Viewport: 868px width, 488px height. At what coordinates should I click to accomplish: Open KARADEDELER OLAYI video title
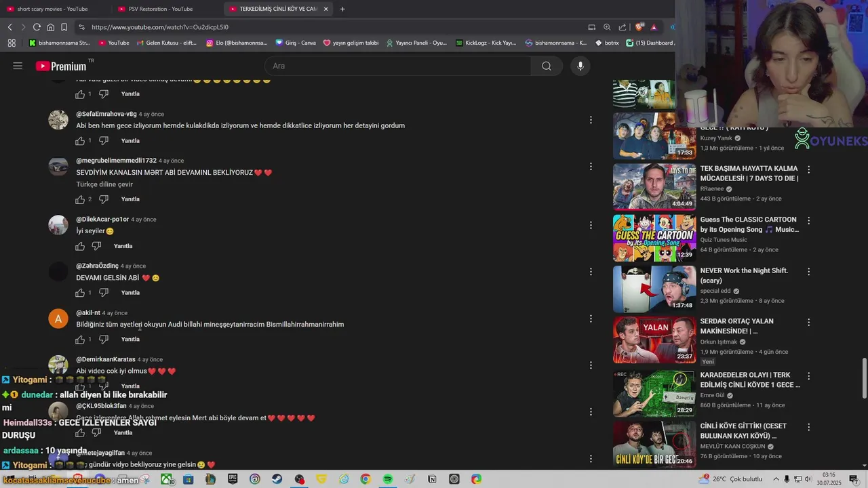tap(750, 380)
